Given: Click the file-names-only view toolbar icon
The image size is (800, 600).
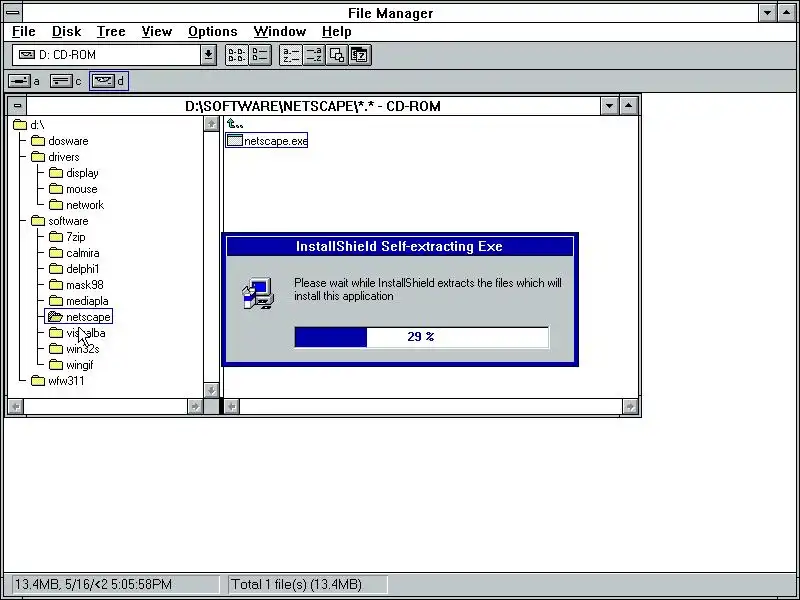Looking at the screenshot, I should 237,55.
